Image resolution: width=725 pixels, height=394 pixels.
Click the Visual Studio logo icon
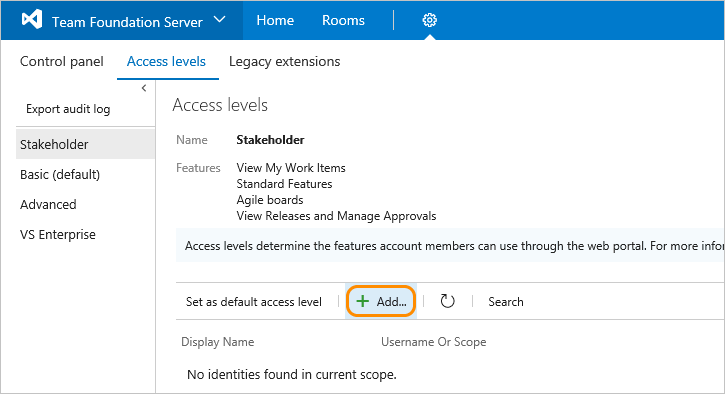click(x=32, y=20)
